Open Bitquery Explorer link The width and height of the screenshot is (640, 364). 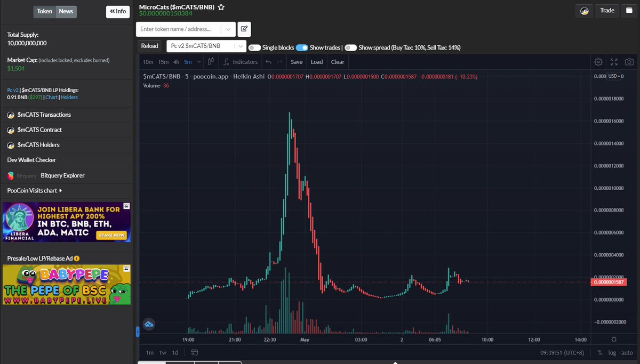point(62,175)
